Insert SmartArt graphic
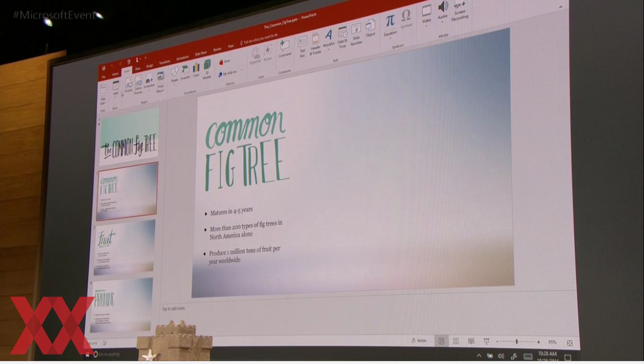 point(185,72)
